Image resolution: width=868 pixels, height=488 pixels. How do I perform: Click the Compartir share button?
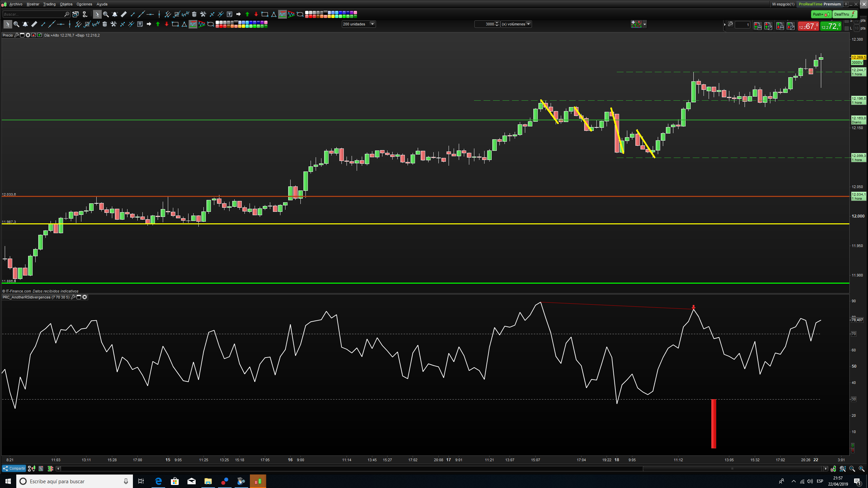click(x=14, y=468)
